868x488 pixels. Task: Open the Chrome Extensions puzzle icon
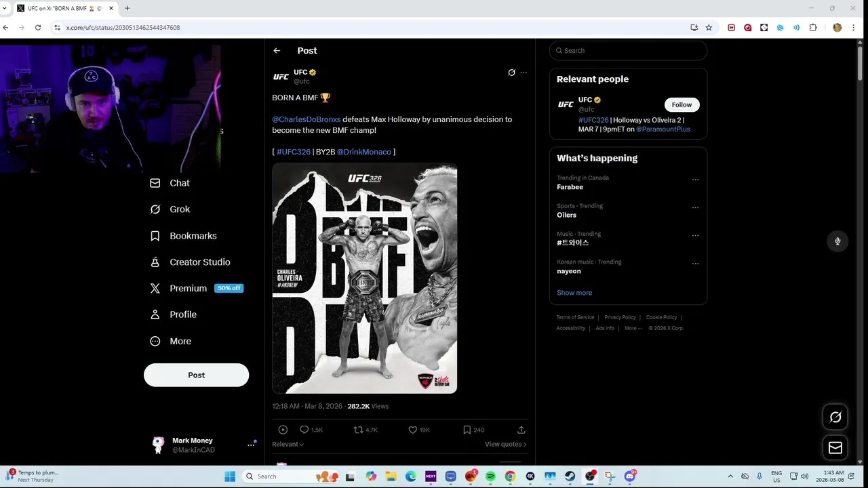tap(813, 28)
